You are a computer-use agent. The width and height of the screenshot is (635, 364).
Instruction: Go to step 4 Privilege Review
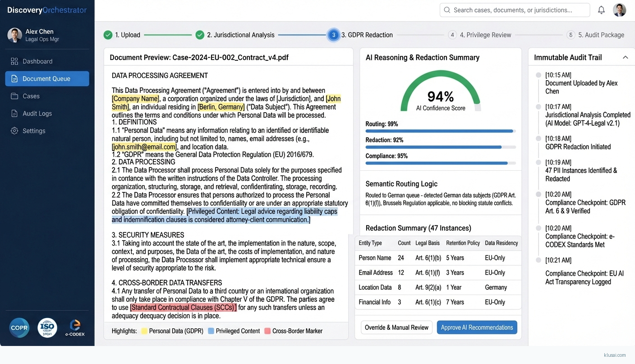(x=479, y=35)
